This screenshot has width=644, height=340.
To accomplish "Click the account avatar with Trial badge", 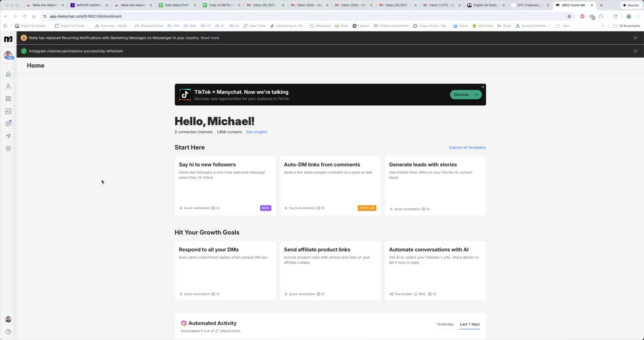I will pyautogui.click(x=8, y=55).
